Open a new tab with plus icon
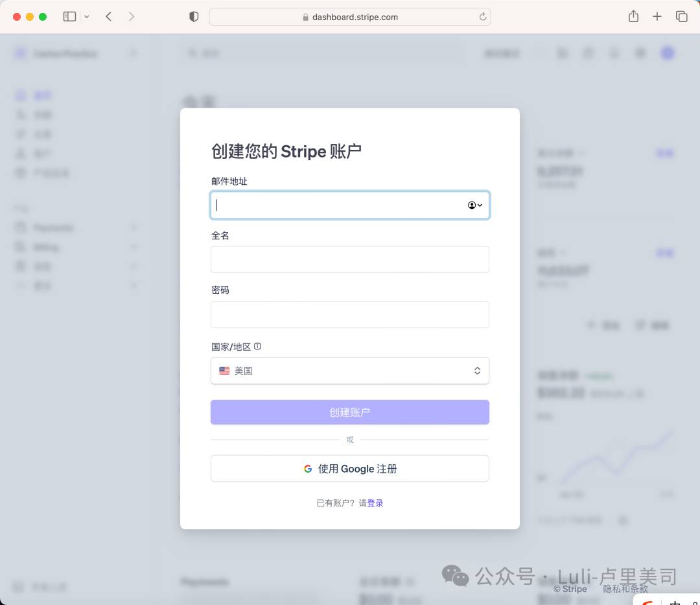The image size is (700, 605). pos(657,16)
